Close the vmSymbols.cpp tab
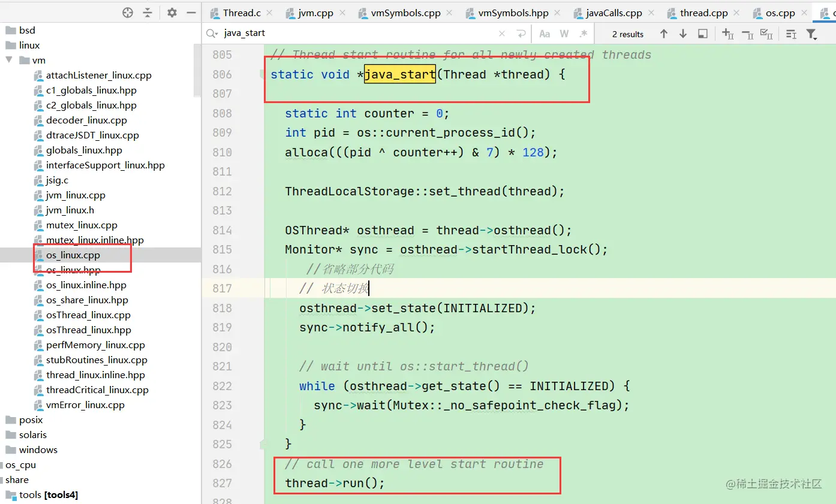The width and height of the screenshot is (836, 504). tap(450, 13)
